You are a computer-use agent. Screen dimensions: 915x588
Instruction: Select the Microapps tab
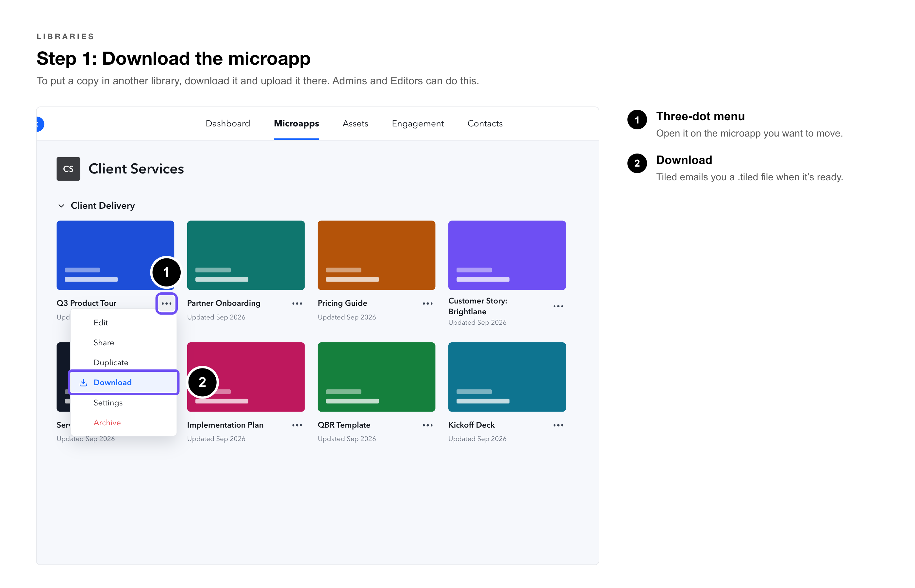click(296, 124)
